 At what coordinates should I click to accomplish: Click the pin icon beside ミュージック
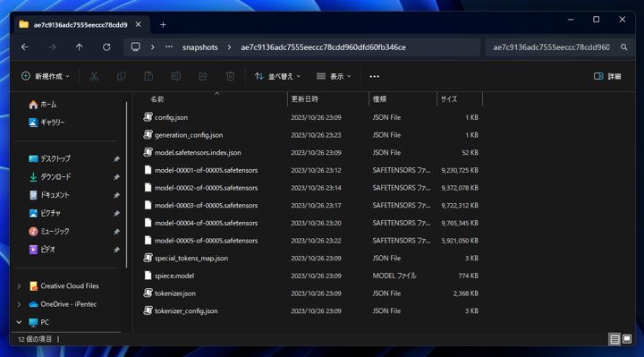coord(116,232)
